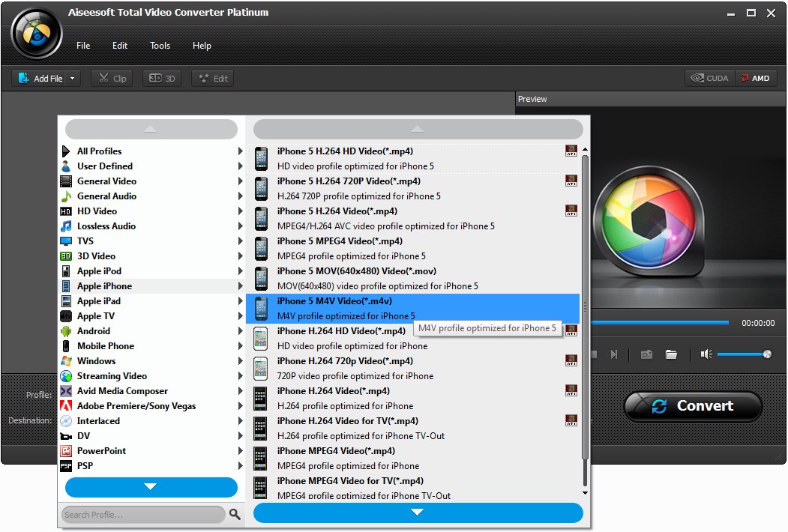The image size is (788, 532).
Task: Click the Apple iPad icon
Action: point(66,301)
